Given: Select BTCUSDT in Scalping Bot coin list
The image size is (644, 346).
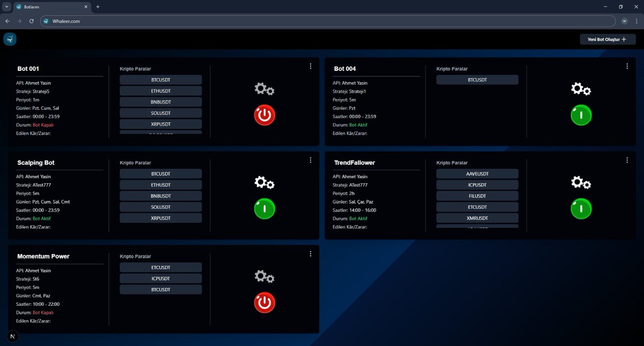Looking at the screenshot, I should 161,174.
